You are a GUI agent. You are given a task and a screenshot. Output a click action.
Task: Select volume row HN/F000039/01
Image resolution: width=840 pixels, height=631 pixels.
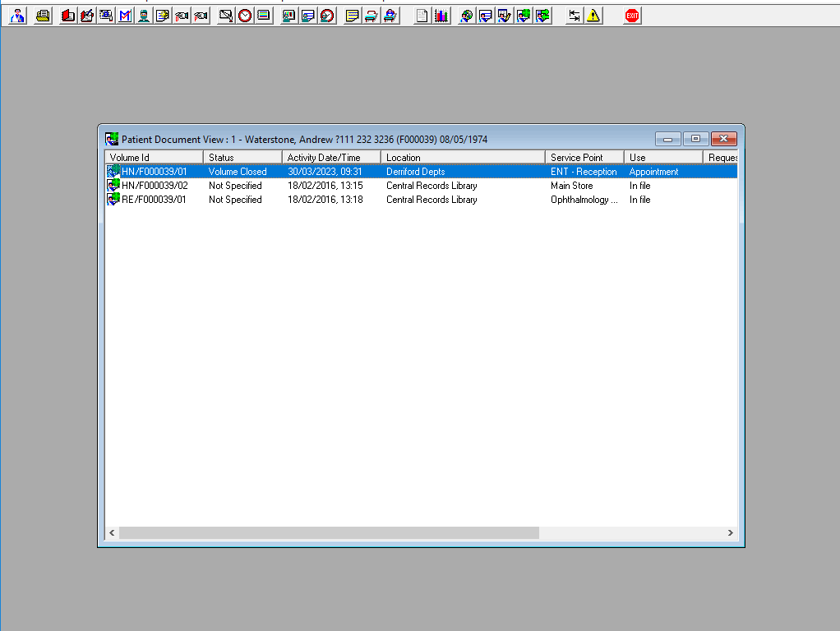click(x=421, y=172)
